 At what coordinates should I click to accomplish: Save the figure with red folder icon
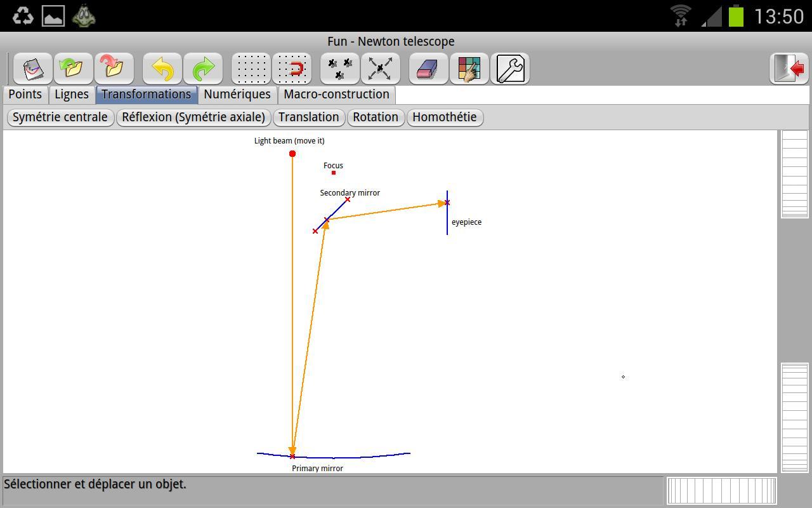pos(114,69)
